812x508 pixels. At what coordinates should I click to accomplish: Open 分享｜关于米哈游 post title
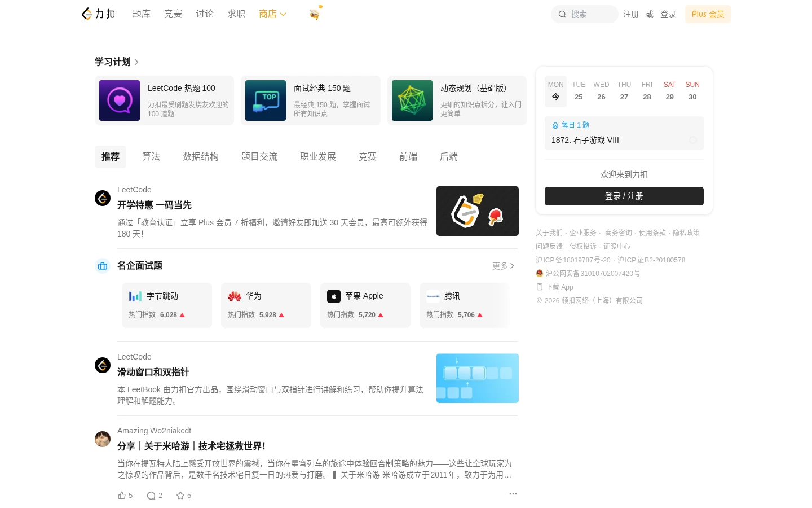191,446
